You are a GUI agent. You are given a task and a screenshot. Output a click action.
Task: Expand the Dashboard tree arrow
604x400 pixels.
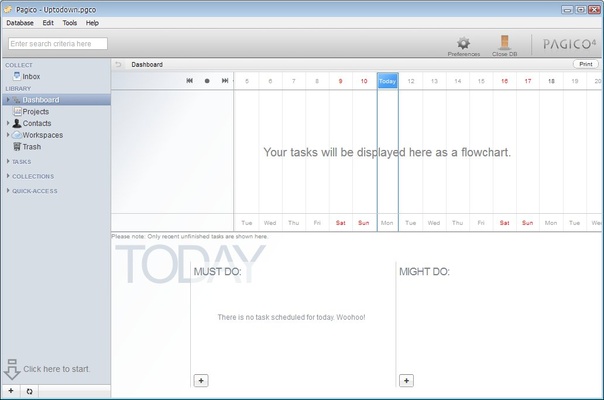[8, 99]
